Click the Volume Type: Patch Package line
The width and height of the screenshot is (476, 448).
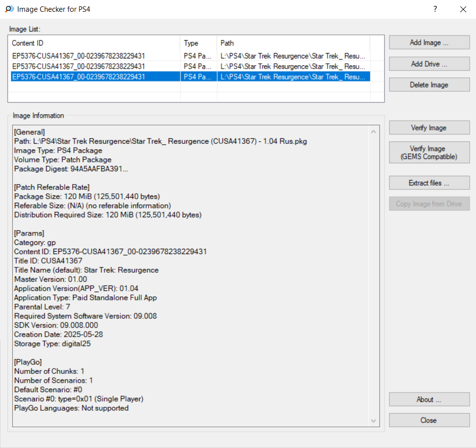(x=63, y=160)
